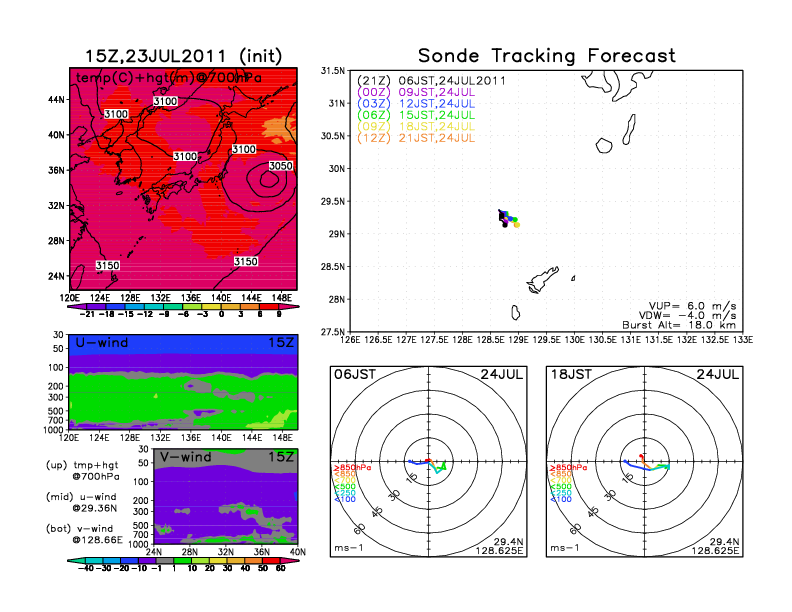Viewport: 792px width, 612px height.
Task: Click the yellow segment of temperature color bar
Action: tap(211, 307)
